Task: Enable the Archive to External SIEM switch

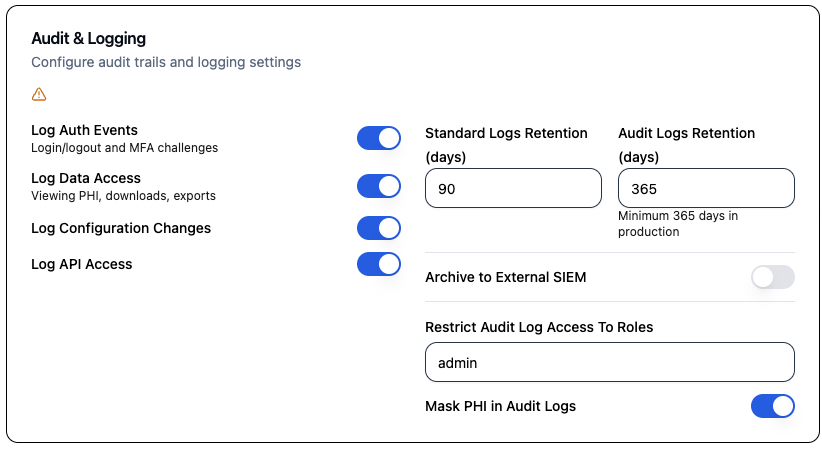Action: (772, 277)
